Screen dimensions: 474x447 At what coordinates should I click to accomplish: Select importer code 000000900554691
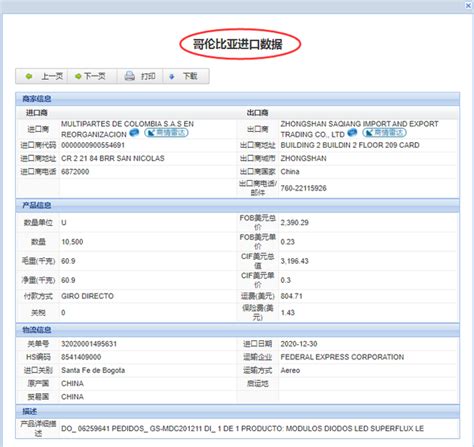tap(93, 145)
